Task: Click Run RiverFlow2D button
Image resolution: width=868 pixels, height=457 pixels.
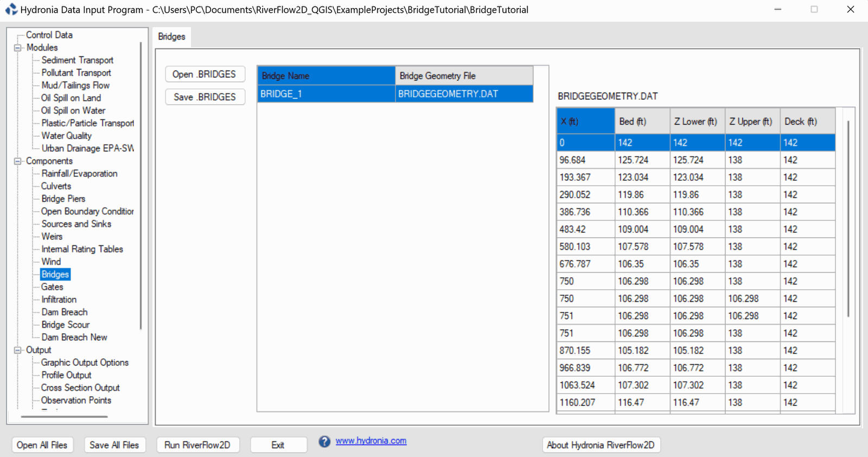Action: (x=197, y=445)
